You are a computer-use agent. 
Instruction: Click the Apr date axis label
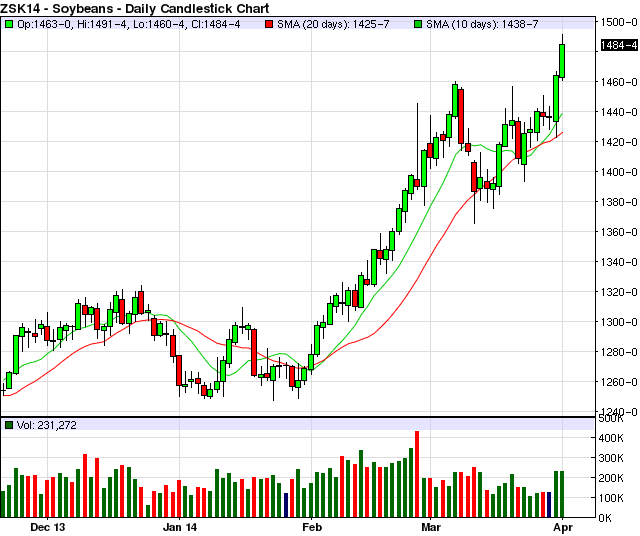563,527
